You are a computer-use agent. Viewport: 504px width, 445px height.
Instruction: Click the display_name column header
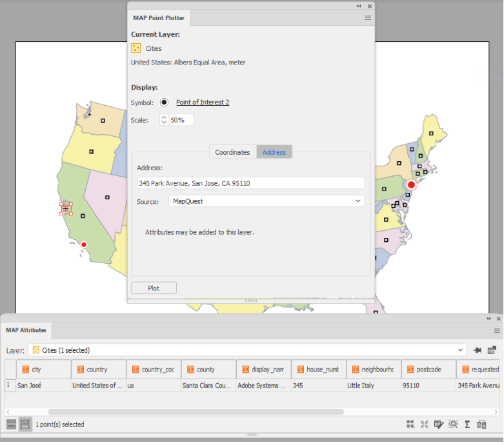pos(263,370)
